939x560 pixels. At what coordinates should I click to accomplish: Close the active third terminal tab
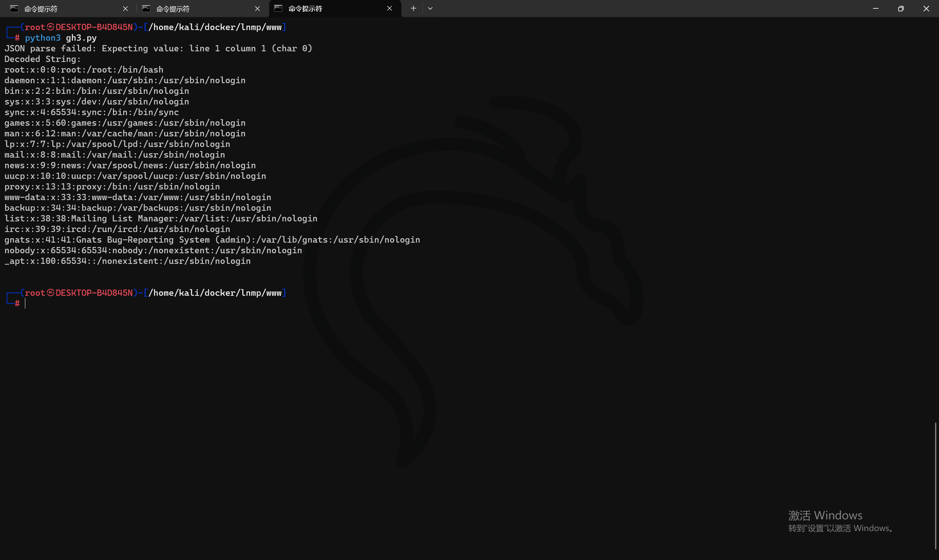pos(389,8)
